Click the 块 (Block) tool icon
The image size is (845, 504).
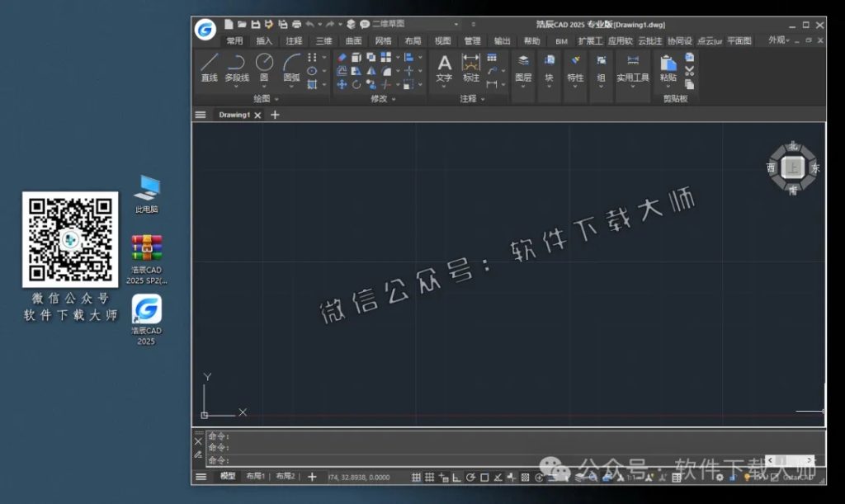pyautogui.click(x=549, y=67)
